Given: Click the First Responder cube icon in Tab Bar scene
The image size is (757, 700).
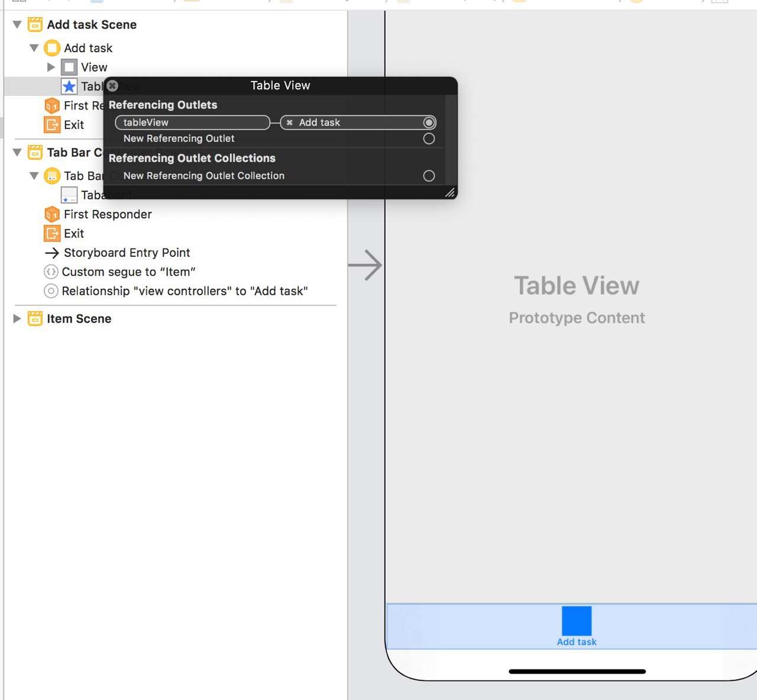Looking at the screenshot, I should pyautogui.click(x=52, y=214).
